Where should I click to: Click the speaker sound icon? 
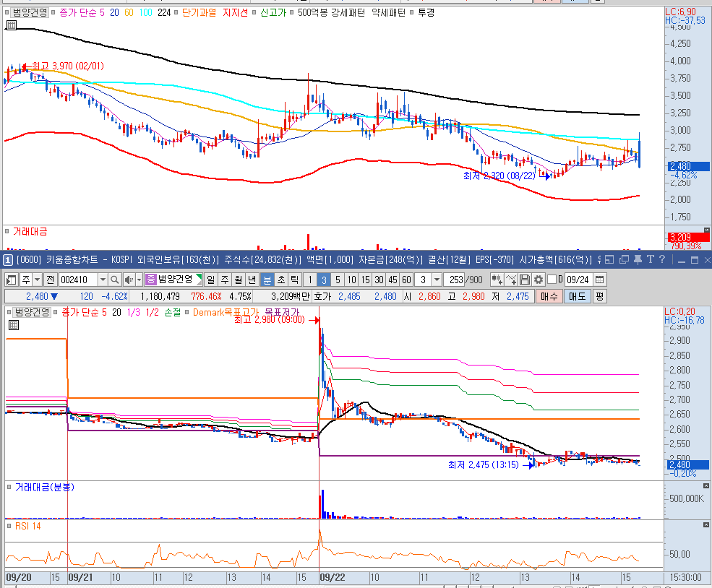pos(129,280)
